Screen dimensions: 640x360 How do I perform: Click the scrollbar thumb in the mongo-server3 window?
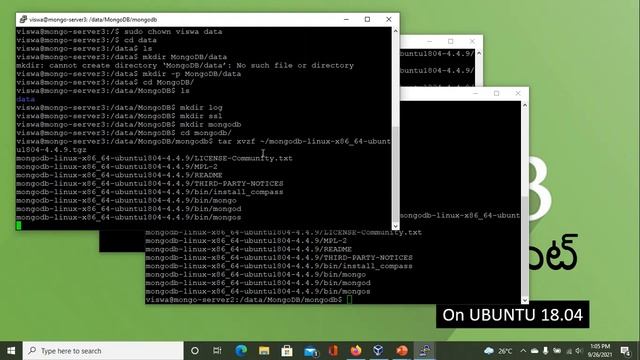(x=395, y=173)
